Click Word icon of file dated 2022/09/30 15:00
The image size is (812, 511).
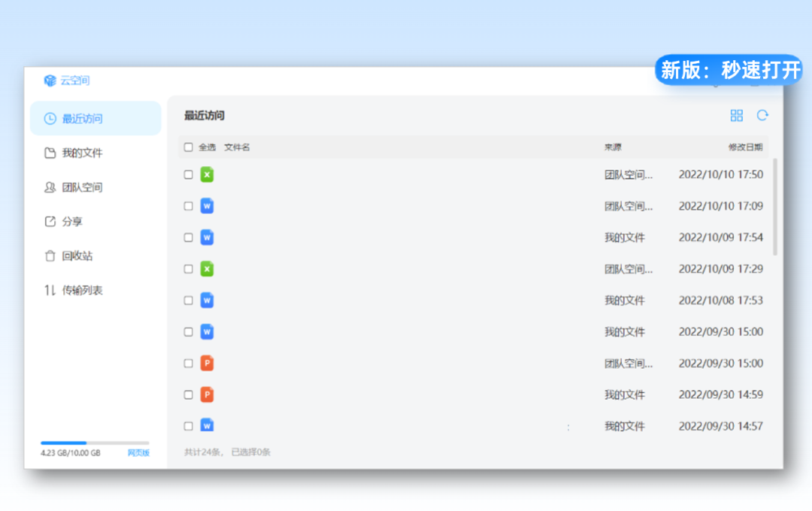coord(208,332)
